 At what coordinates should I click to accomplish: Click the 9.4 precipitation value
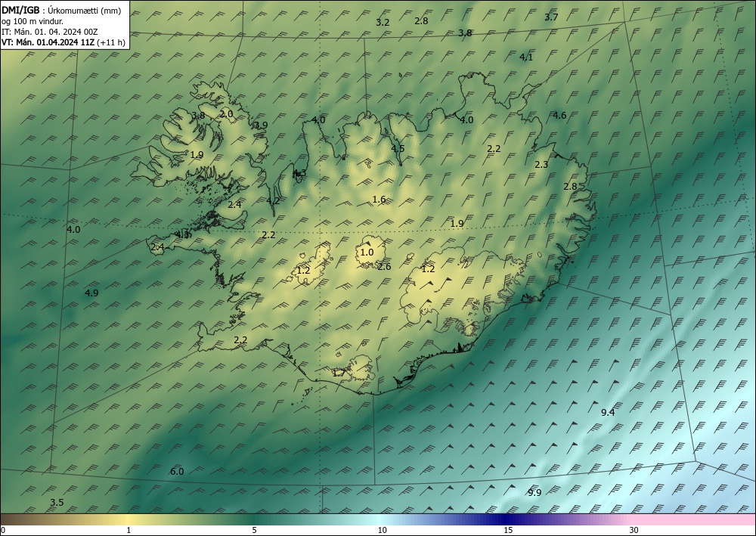608,412
